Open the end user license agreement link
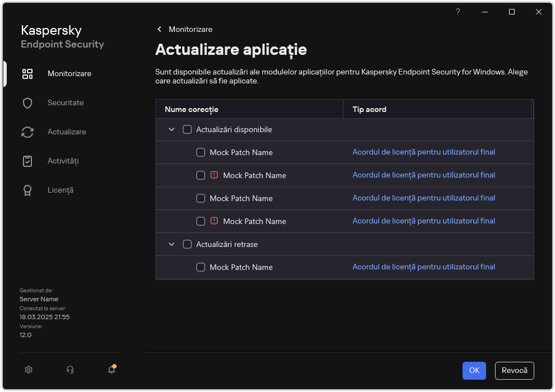 (424, 152)
